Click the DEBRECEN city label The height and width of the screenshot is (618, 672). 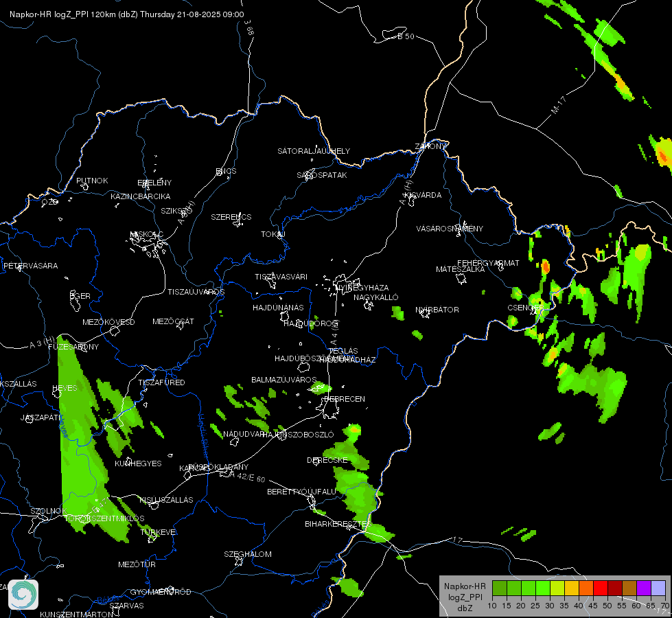click(x=344, y=399)
